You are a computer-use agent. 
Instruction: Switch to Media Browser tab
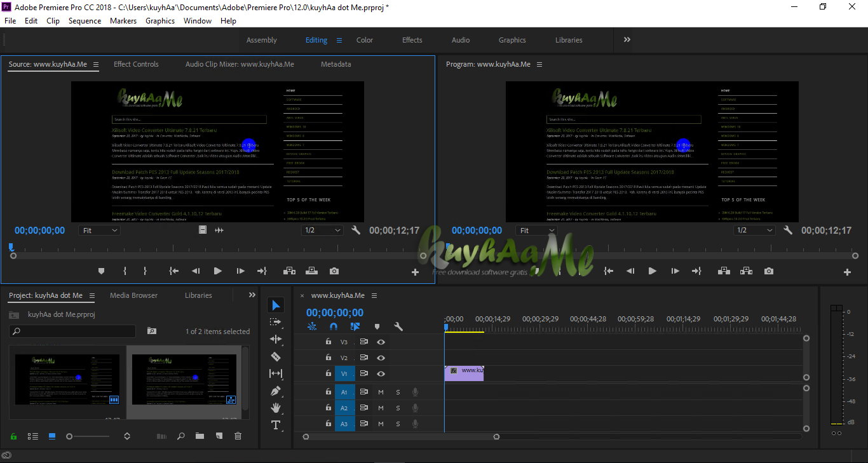133,295
